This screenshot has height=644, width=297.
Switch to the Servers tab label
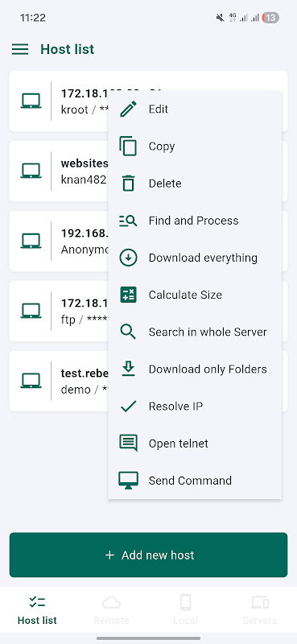(x=260, y=620)
